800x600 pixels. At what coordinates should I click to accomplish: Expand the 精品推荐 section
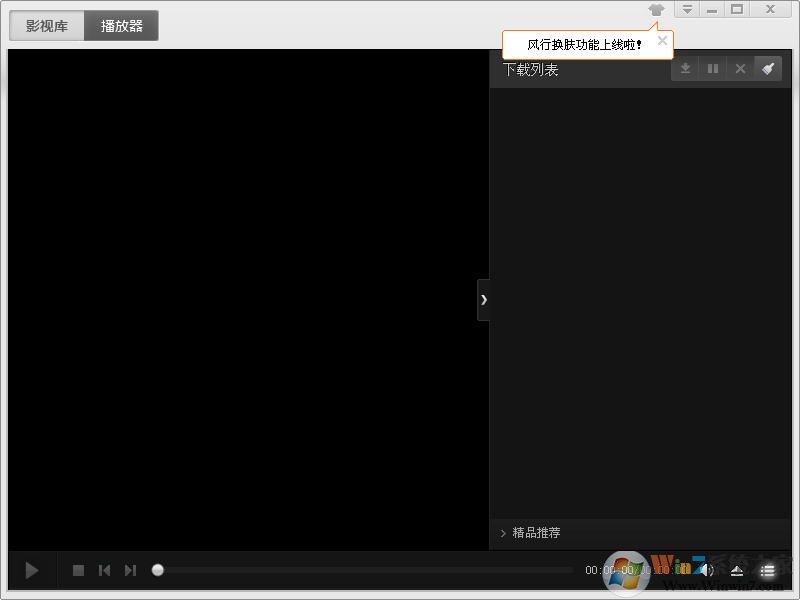(530, 533)
